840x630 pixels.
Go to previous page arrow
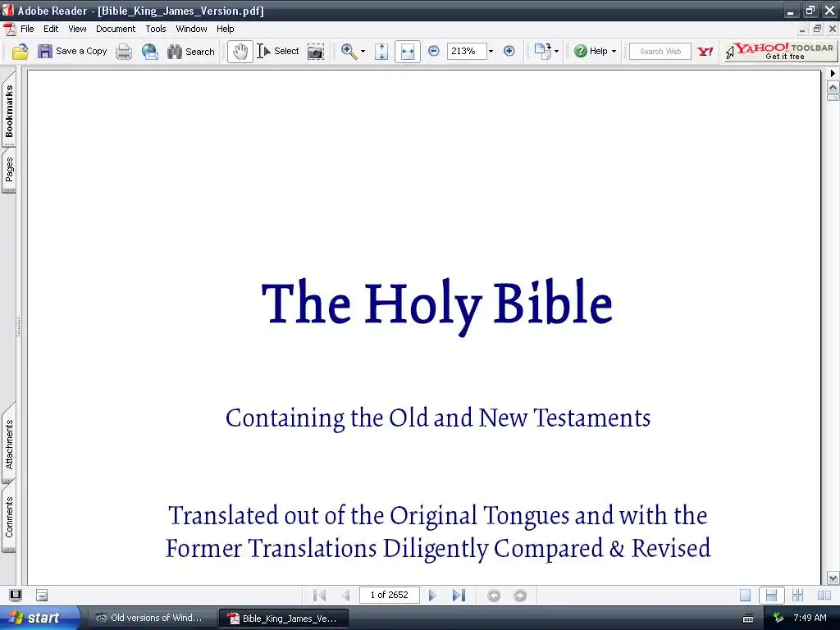345,596
